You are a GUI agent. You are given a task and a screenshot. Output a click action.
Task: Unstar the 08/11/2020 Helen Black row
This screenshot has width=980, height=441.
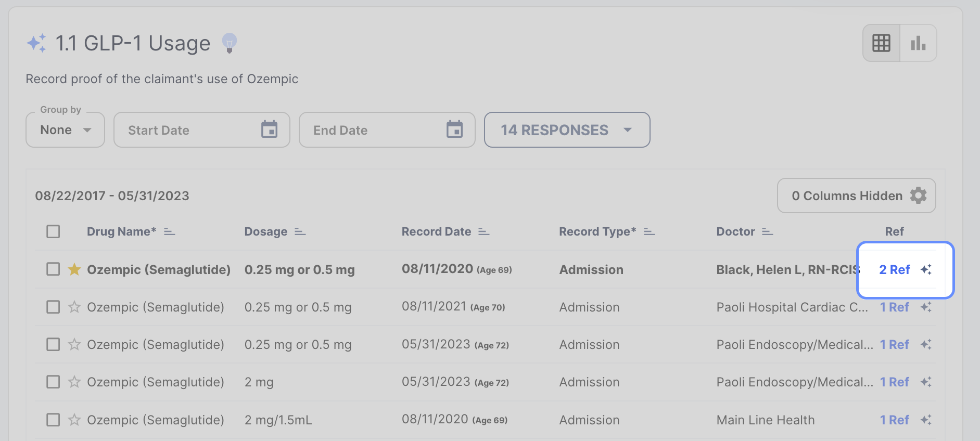pyautogui.click(x=74, y=269)
